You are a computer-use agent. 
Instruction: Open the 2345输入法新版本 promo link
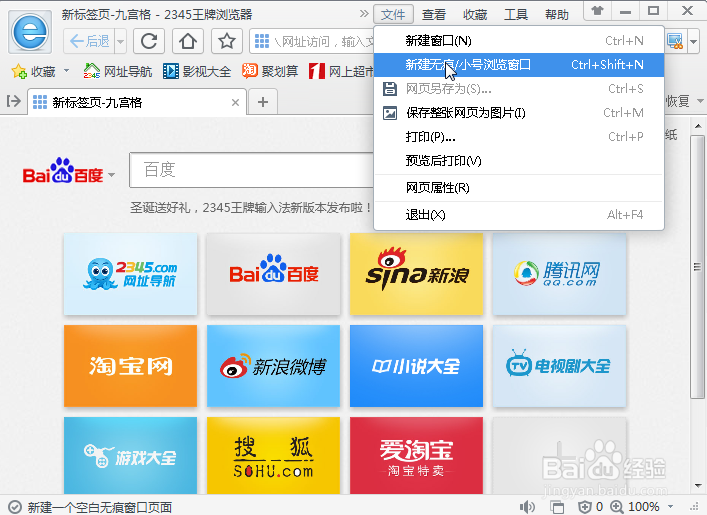[251, 208]
